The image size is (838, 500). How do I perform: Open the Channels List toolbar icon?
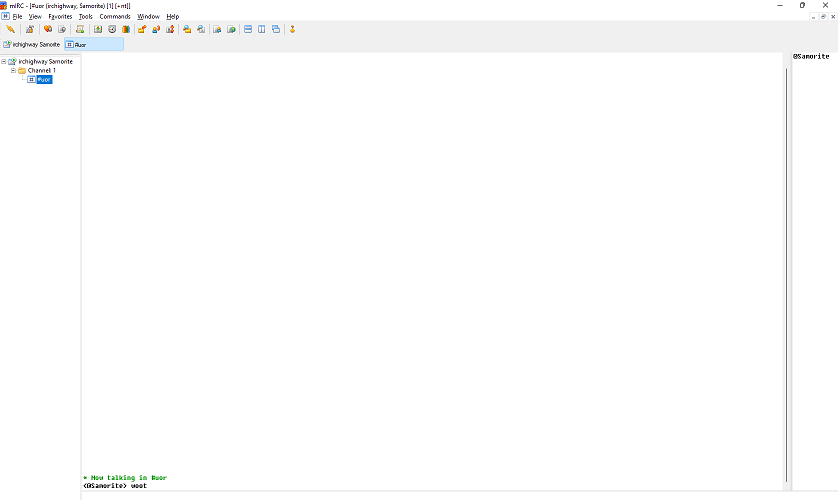pos(62,29)
